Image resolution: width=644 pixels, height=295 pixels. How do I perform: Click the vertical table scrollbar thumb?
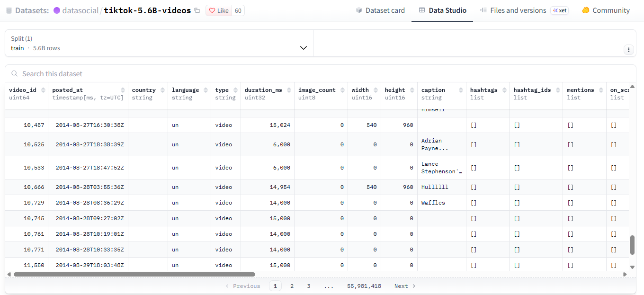click(632, 245)
